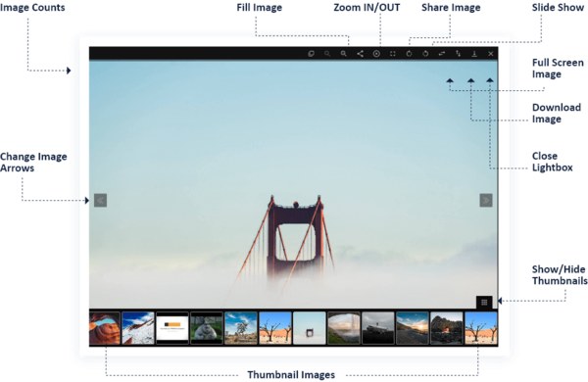Toggle the show/hide thumbnails grid button
Screen dimensions: 588x382
pos(484,302)
